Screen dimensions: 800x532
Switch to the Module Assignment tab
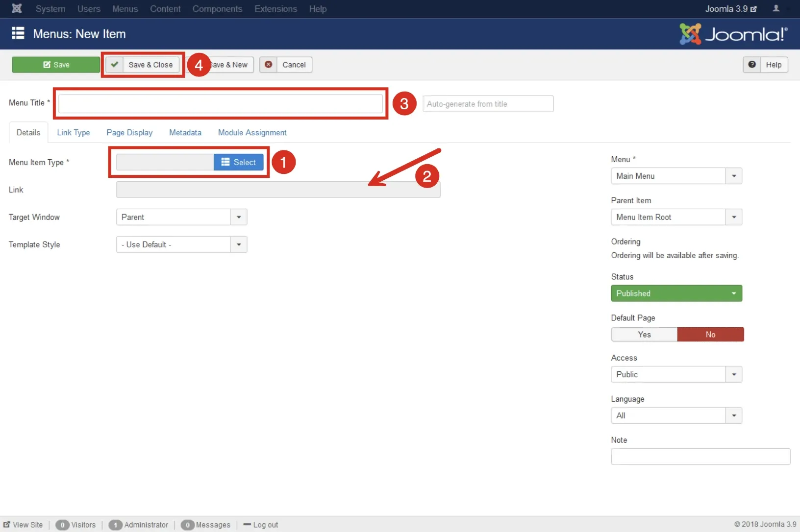[x=252, y=133]
